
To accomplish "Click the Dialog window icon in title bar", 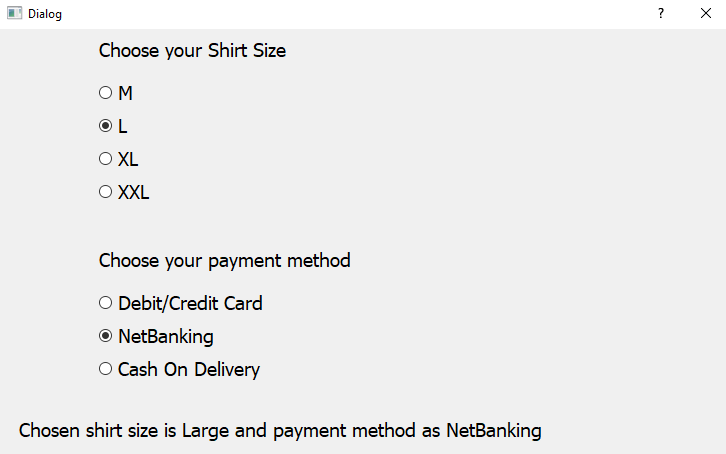I will pyautogui.click(x=14, y=13).
